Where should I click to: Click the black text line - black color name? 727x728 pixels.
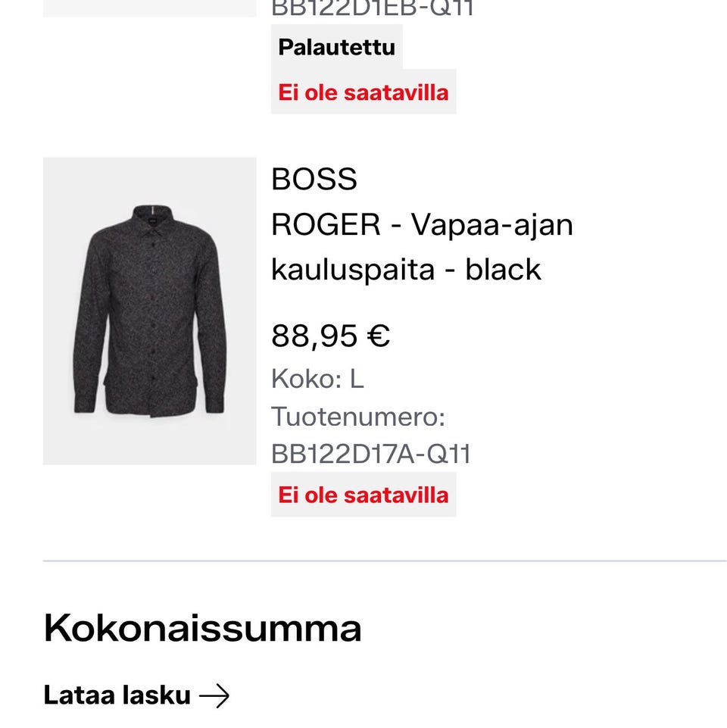504,268
